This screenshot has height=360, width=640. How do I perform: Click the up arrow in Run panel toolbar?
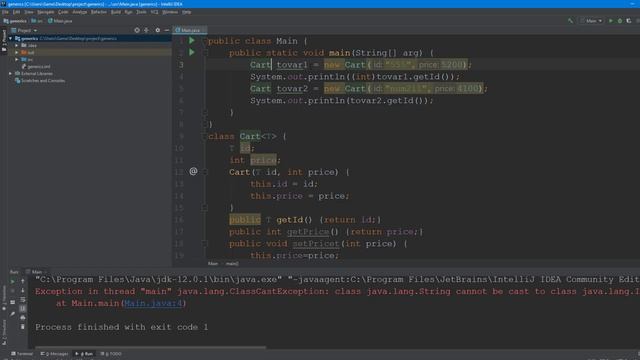click(x=22, y=281)
